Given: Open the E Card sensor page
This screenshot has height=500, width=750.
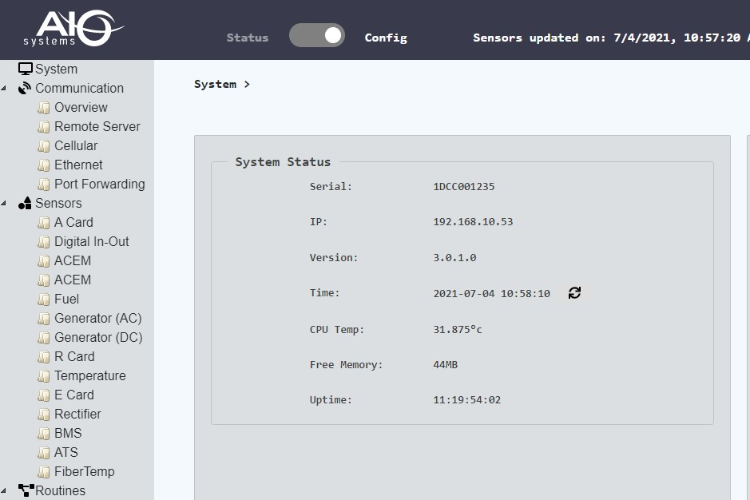Looking at the screenshot, I should [x=74, y=395].
